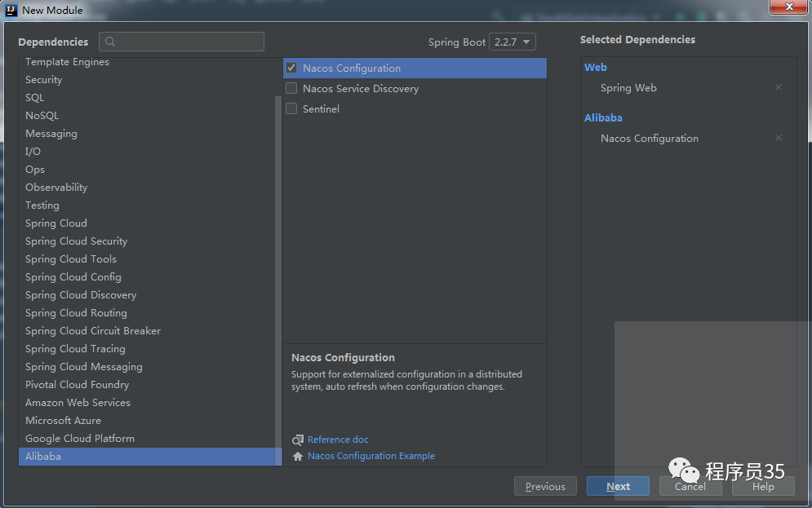Select Spring Cloud Tools category
Viewport: 812px width, 508px height.
[147, 259]
